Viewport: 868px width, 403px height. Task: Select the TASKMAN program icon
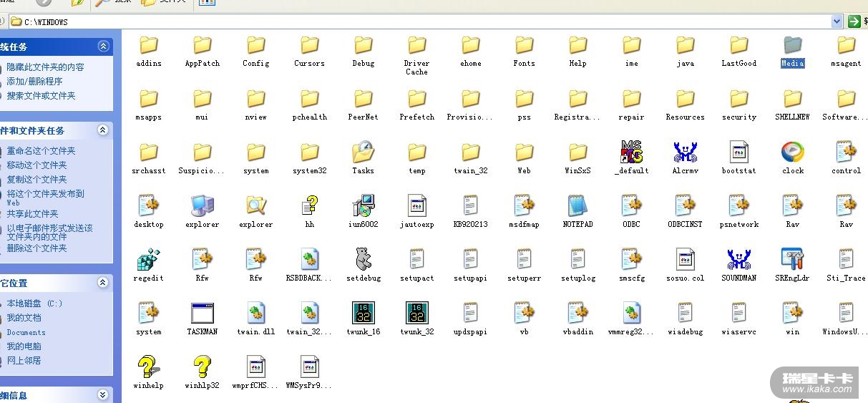[203, 314]
